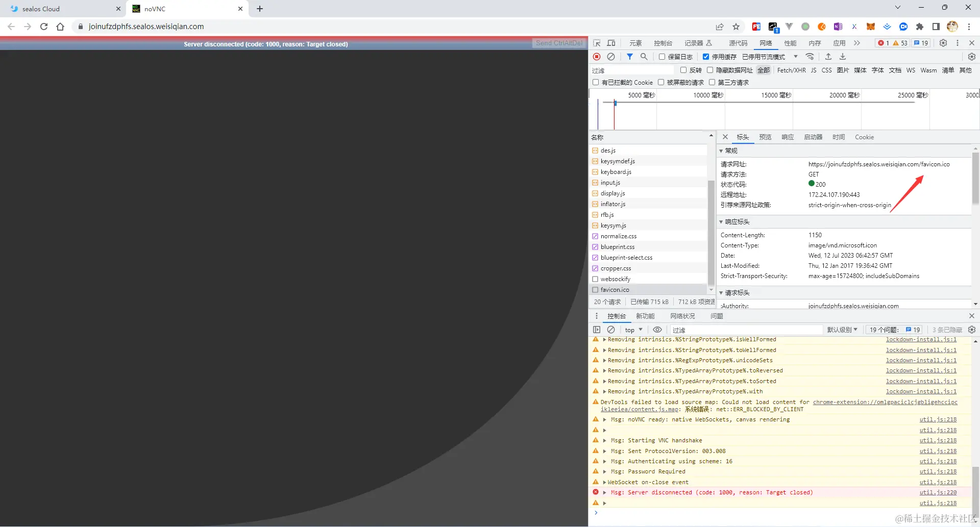This screenshot has height=527, width=980.
Task: Open the throttling mode dropdown
Action: pyautogui.click(x=770, y=57)
